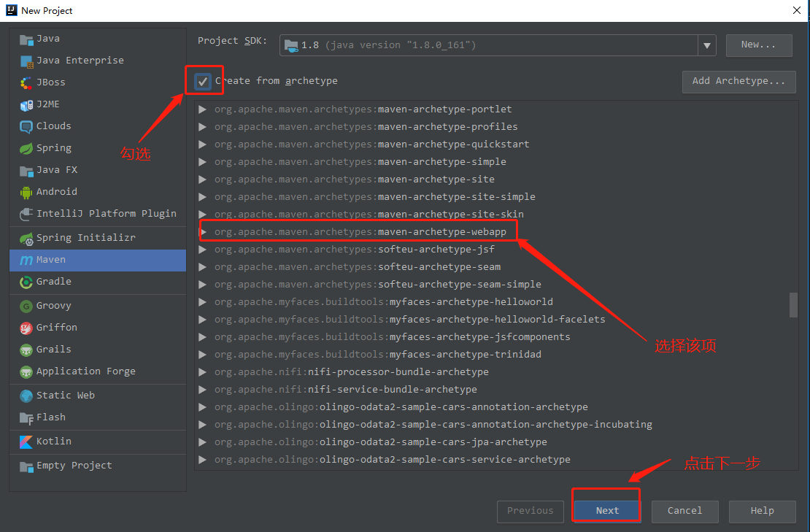Expand myfaces-archetype-helloworld node
The image size is (810, 532).
coord(203,302)
